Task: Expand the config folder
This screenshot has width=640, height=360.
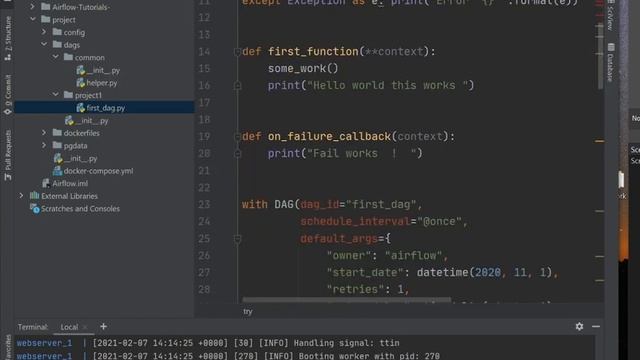Action: pos(44,32)
